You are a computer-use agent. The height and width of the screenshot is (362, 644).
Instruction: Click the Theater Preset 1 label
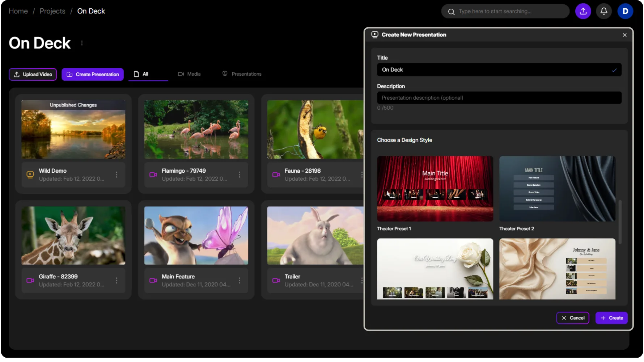[394, 229]
